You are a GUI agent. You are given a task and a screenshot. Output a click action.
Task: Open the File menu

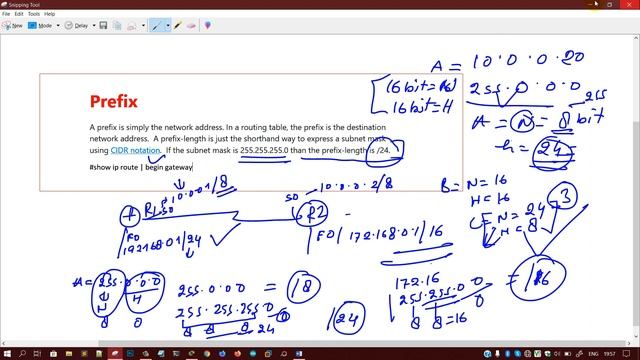[x=6, y=14]
